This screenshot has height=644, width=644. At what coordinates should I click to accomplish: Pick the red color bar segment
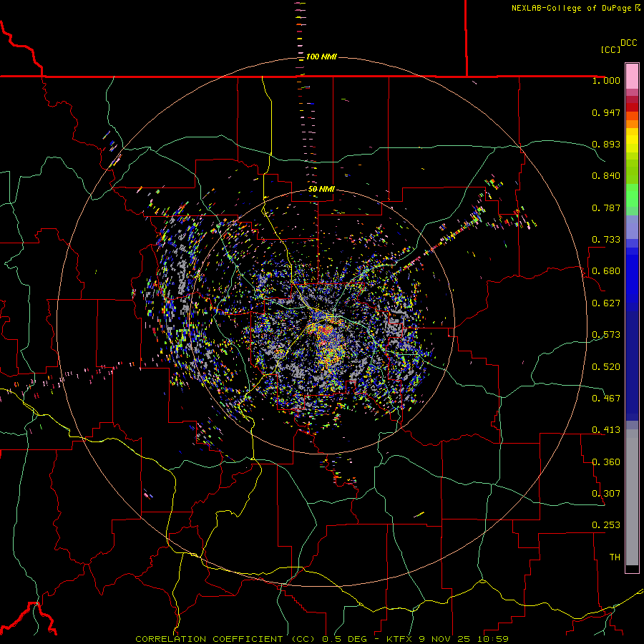tap(632, 107)
